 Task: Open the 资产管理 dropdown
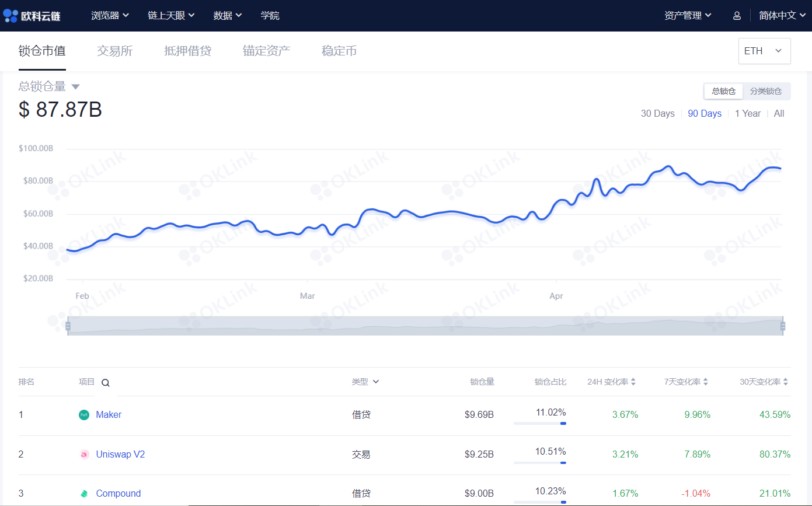[688, 16]
